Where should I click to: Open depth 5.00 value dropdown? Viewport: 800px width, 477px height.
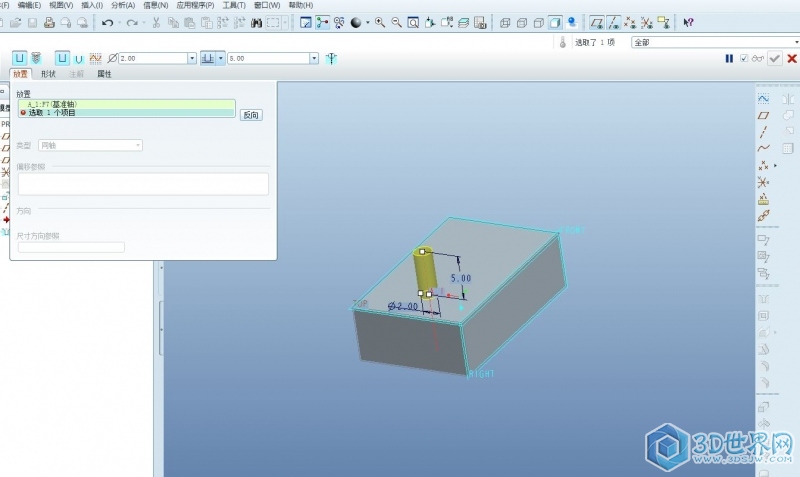click(314, 58)
